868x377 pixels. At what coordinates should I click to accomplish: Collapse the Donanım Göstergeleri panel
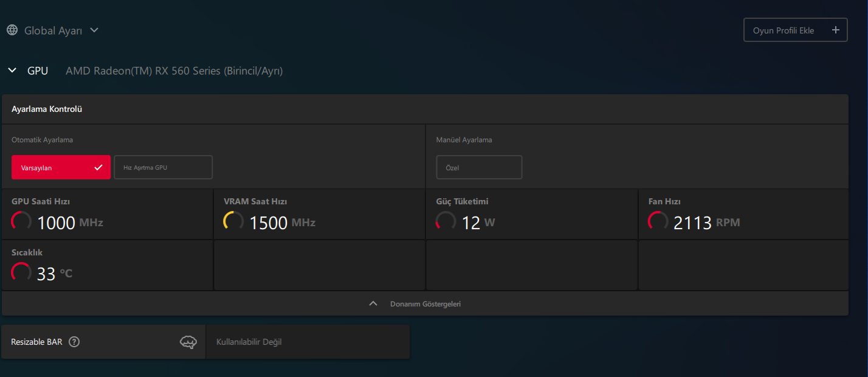[x=425, y=303]
